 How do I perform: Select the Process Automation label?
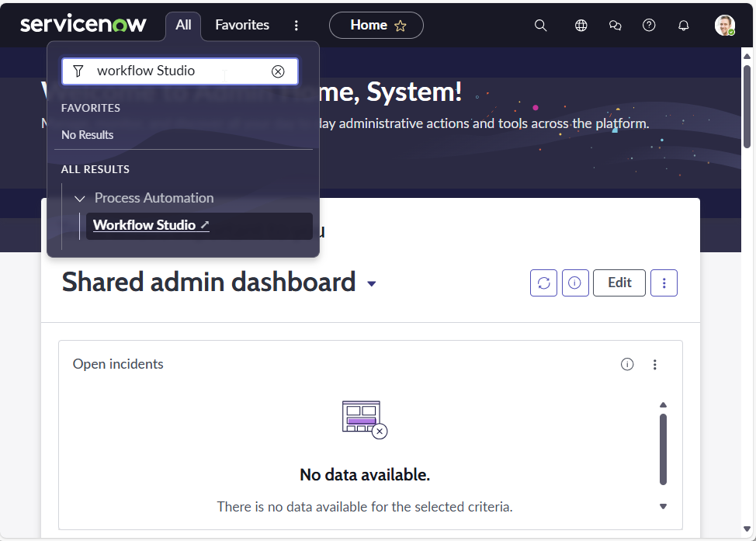[x=154, y=198]
